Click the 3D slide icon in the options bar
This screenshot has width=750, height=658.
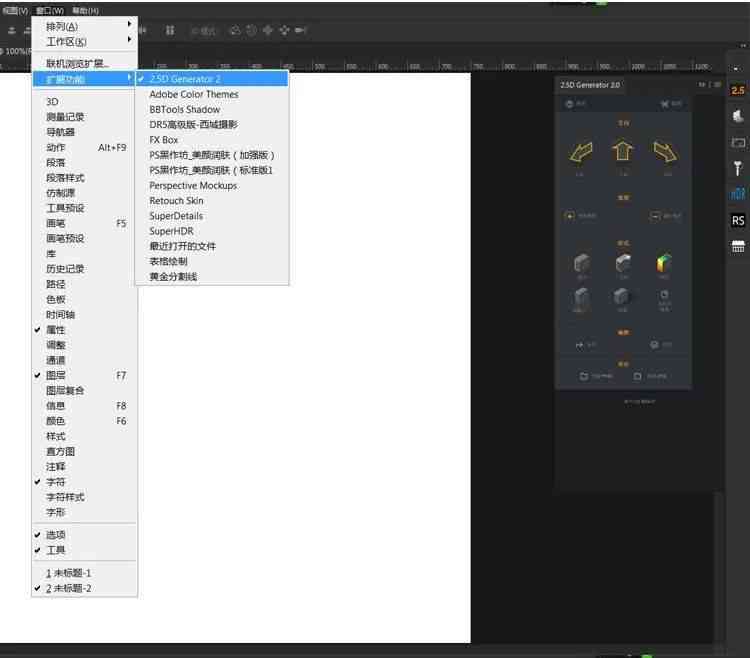[x=284, y=30]
